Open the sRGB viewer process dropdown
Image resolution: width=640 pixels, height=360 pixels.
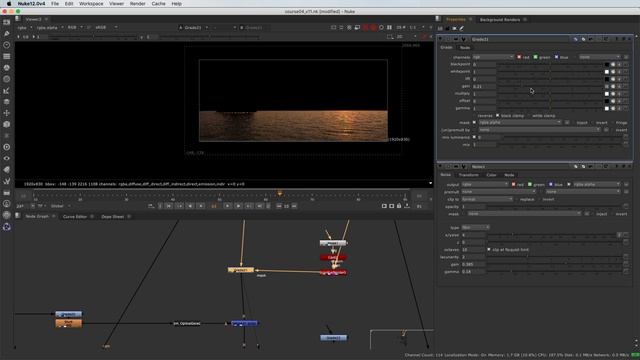(106, 27)
